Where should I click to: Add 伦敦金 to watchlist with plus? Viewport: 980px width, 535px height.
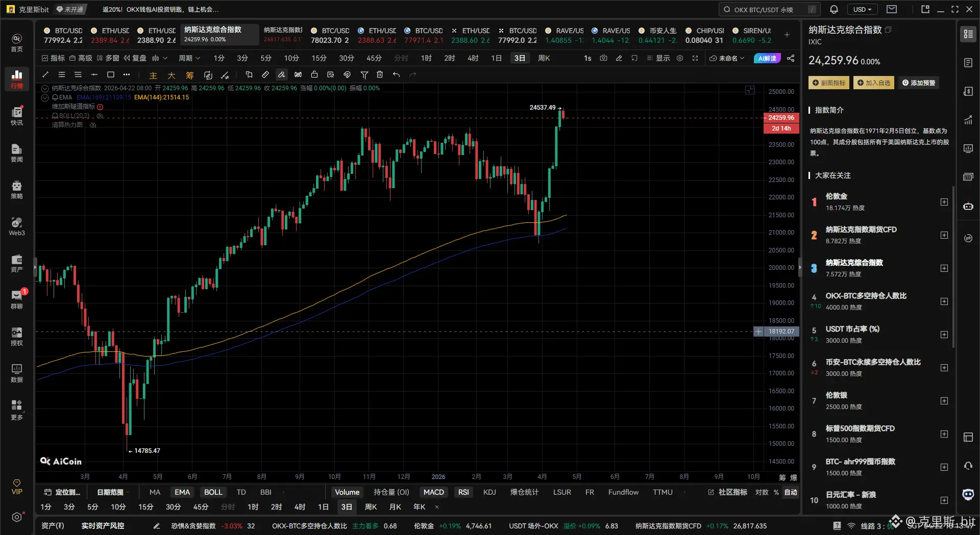tap(944, 202)
